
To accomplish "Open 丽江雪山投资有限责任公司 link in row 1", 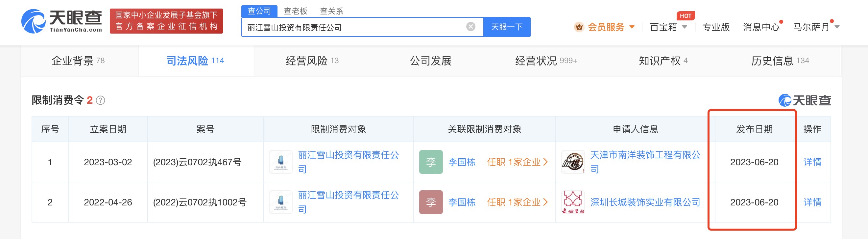I will point(349,162).
